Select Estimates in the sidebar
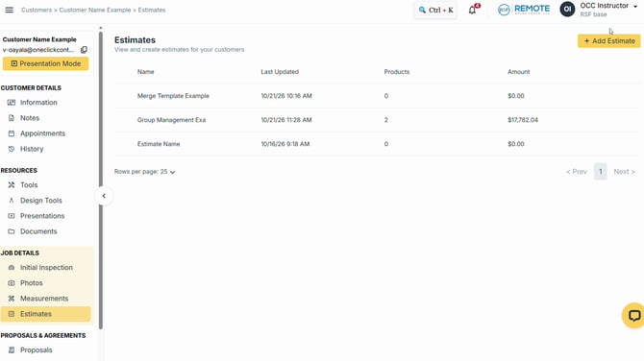Viewport: 644px width, 361px height. point(45,314)
